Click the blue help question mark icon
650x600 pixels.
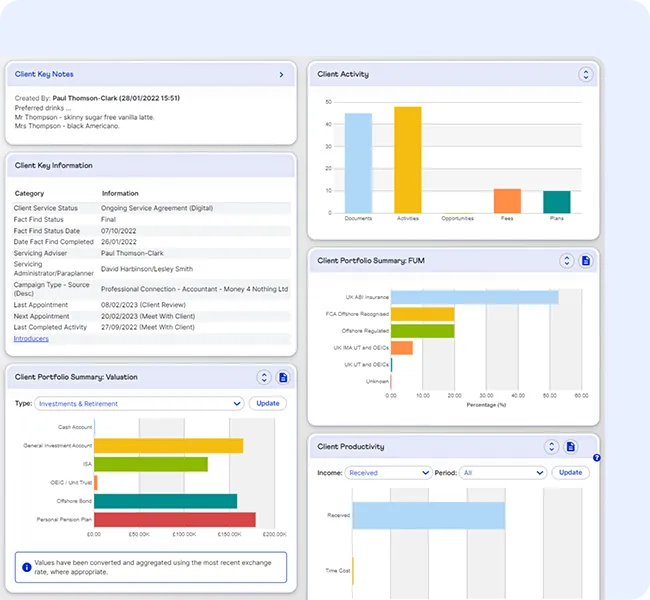(596, 458)
